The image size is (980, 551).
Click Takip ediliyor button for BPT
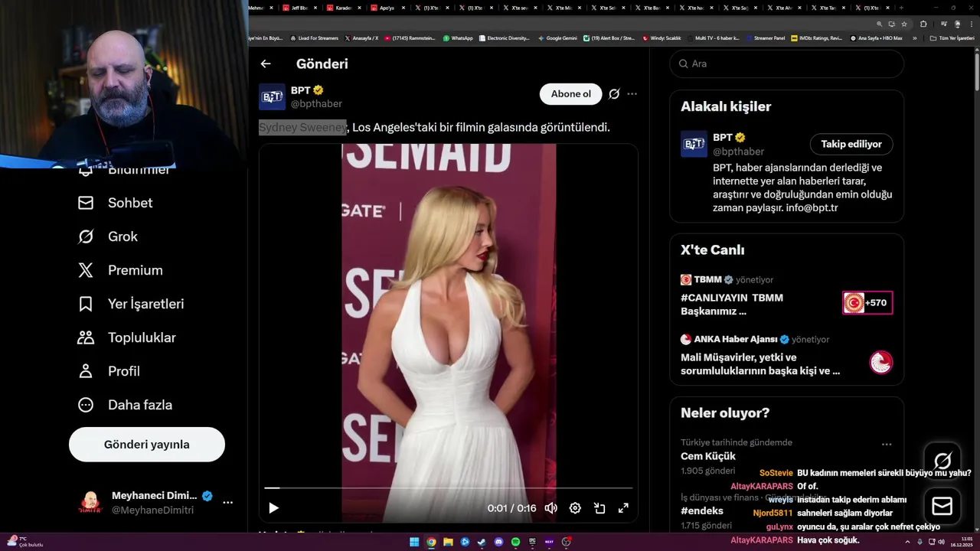pyautogui.click(x=851, y=144)
